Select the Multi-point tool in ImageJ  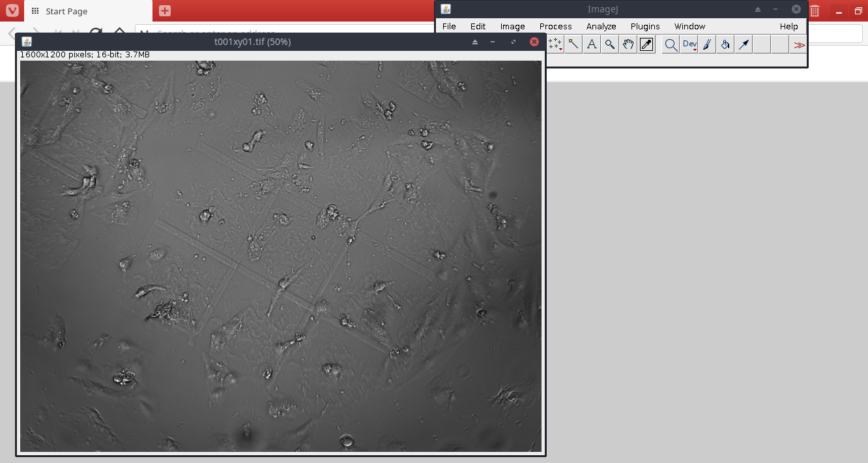click(x=555, y=44)
